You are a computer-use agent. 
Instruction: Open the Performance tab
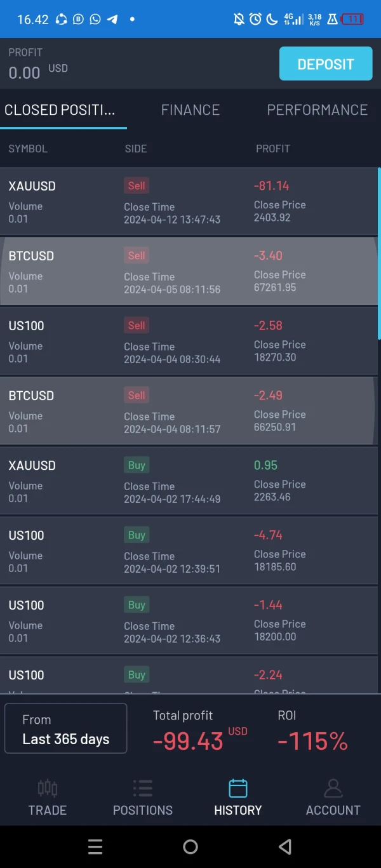coord(317,110)
